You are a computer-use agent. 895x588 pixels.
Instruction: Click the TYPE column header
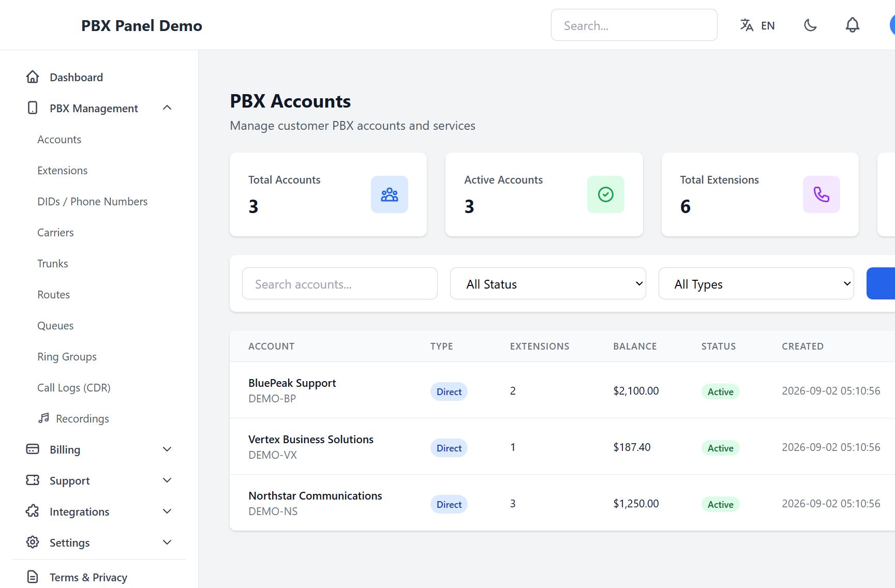[442, 346]
